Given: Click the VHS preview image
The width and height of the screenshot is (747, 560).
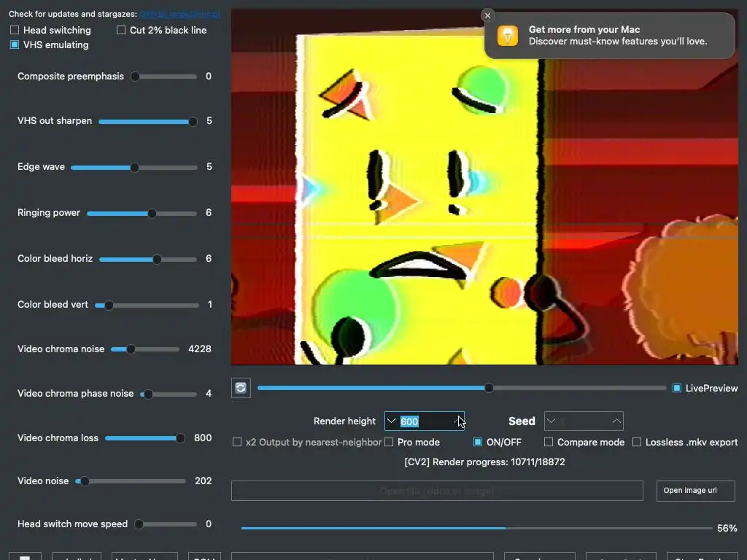Looking at the screenshot, I should point(484,187).
